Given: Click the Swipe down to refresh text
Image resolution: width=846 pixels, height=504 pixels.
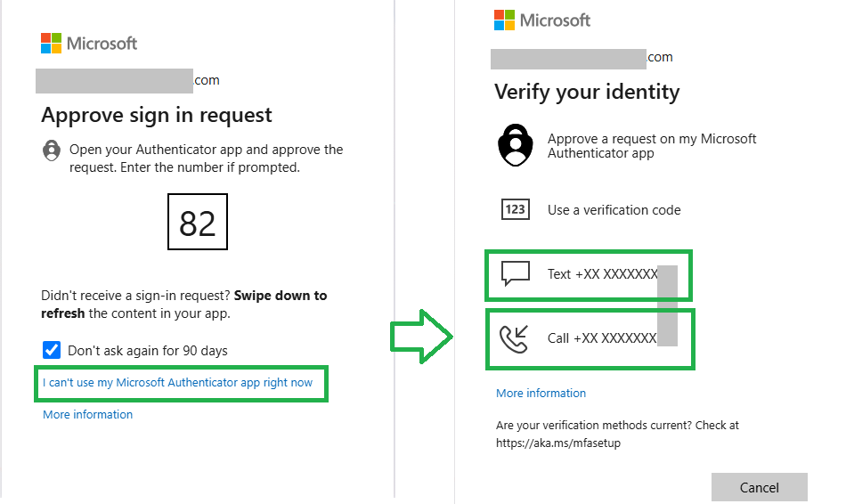Looking at the screenshot, I should click(x=184, y=305).
